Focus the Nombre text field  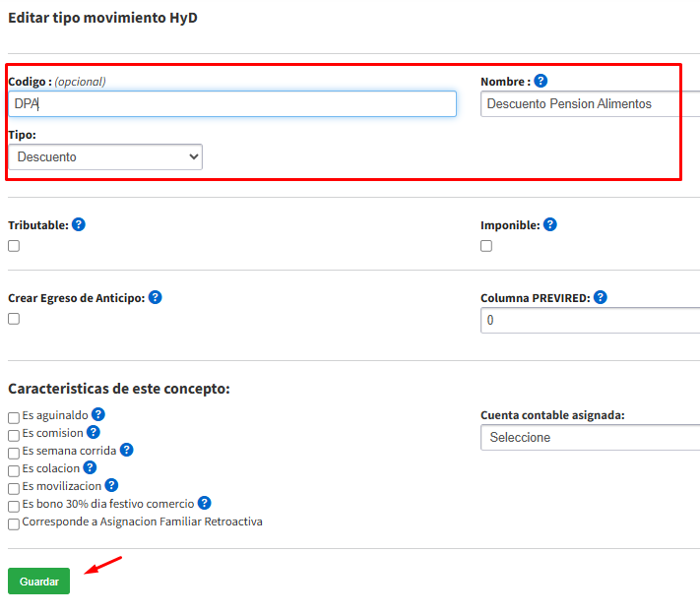tap(591, 103)
